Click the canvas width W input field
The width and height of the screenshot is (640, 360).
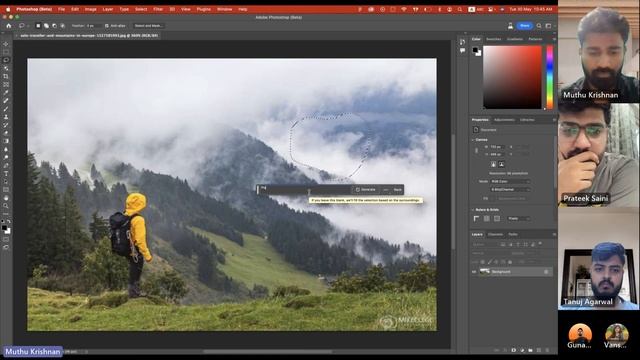coord(497,147)
